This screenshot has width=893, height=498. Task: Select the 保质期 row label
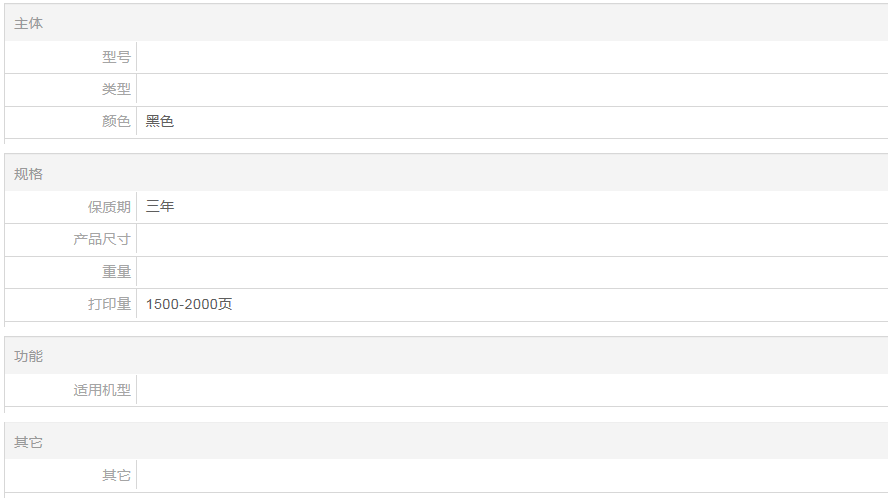[x=109, y=207]
